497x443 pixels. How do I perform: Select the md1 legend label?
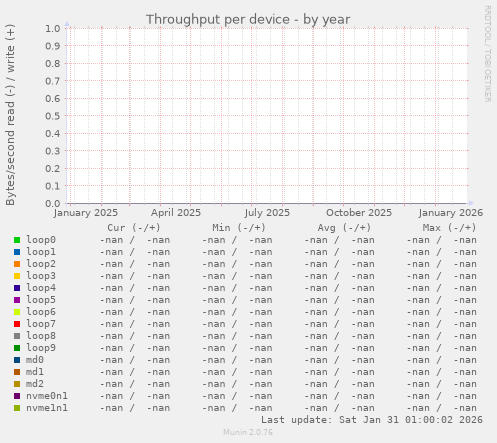pos(35,372)
